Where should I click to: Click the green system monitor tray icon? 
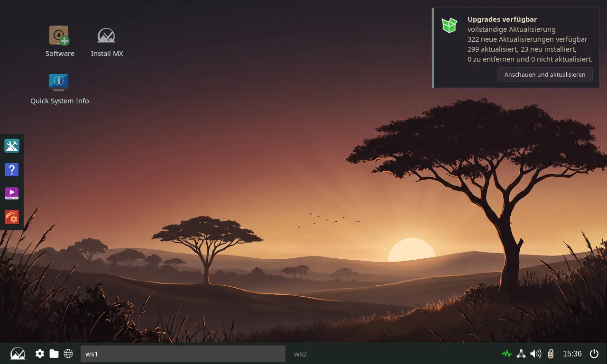click(x=506, y=354)
